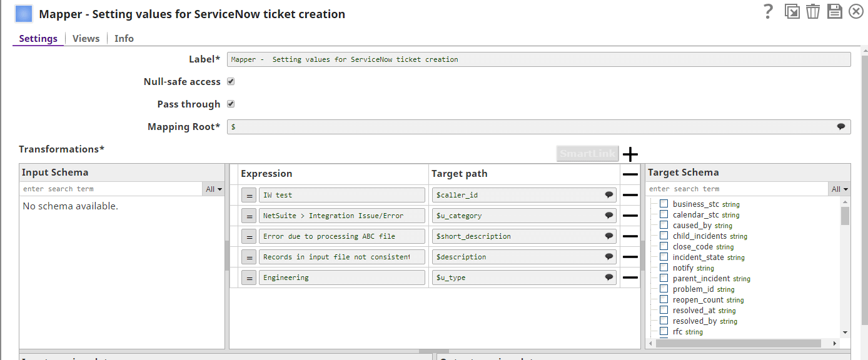Switch to the Settings tab
This screenshot has width=868, height=360.
38,39
